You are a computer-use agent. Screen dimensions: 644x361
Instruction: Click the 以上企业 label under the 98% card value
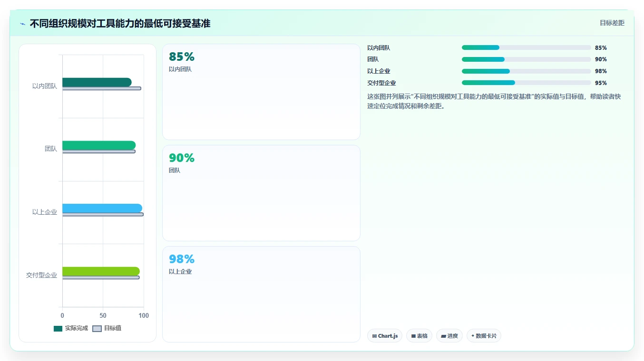180,272
